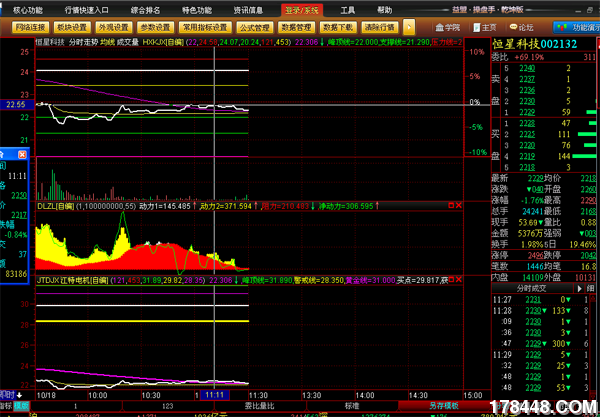Click sell level 1 price 2229

[527, 112]
